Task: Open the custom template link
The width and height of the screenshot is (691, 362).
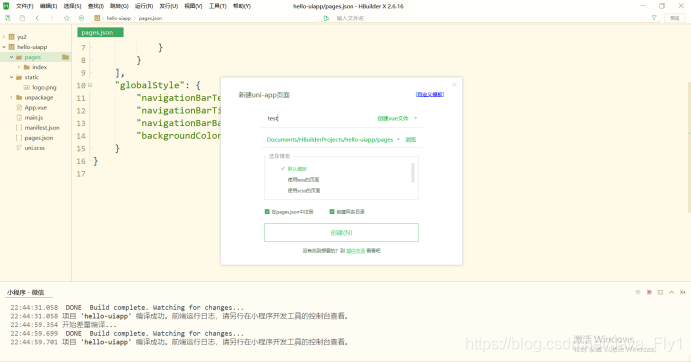Action: (x=430, y=94)
